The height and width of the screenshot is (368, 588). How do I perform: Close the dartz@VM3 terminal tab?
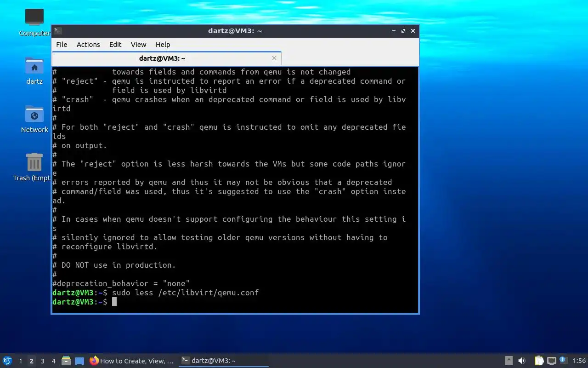[x=274, y=58]
